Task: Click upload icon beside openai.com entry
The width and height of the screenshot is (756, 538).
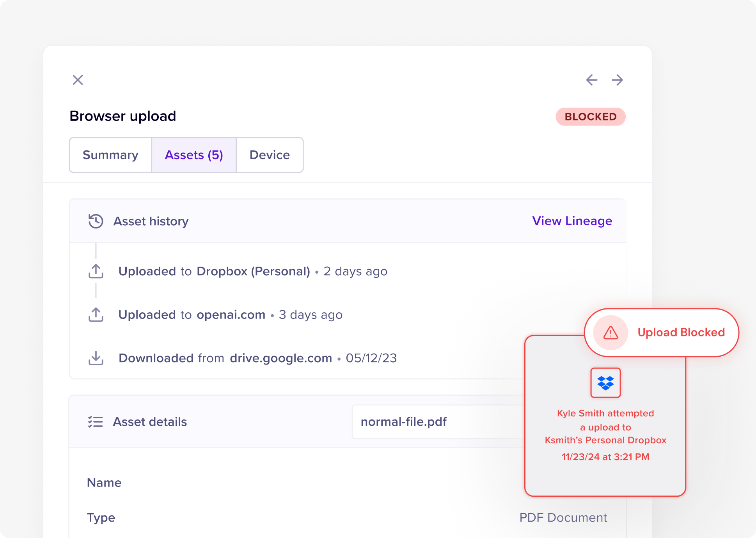Action: point(96,315)
